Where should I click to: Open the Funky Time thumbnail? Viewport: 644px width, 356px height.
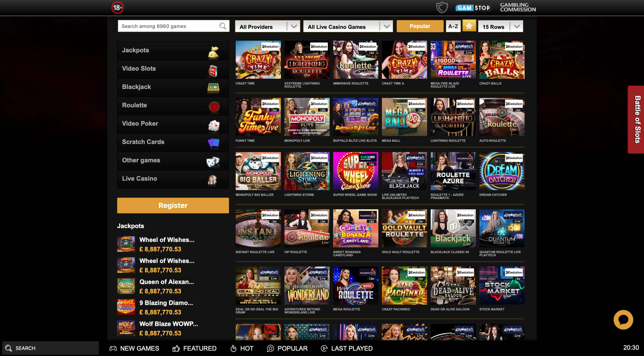click(x=258, y=117)
